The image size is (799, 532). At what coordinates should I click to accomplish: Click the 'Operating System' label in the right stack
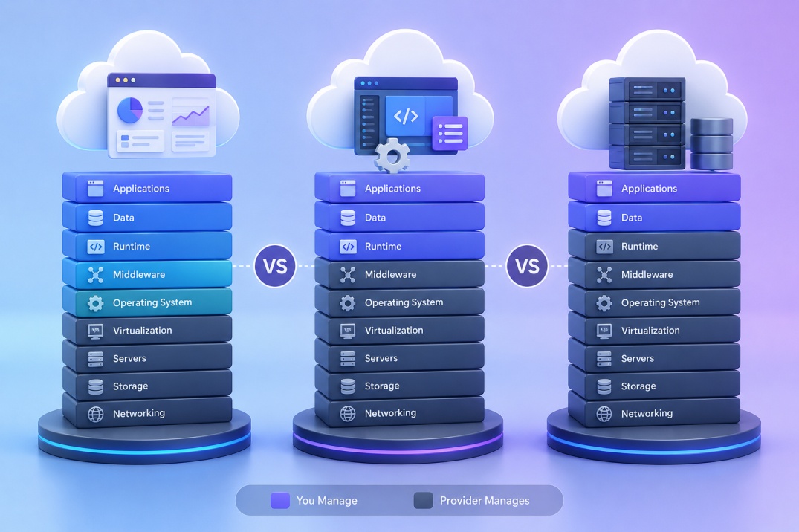pos(661,302)
